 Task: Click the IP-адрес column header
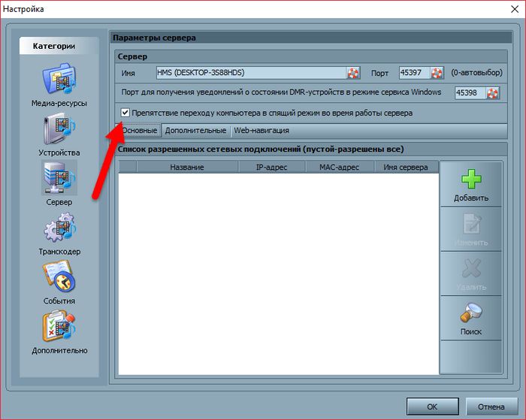pos(272,167)
